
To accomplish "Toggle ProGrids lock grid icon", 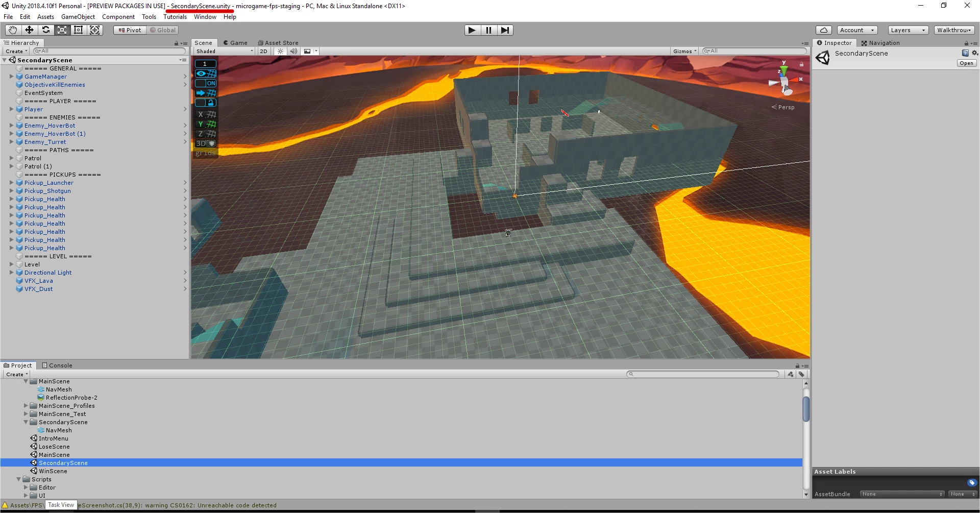I will point(206,103).
